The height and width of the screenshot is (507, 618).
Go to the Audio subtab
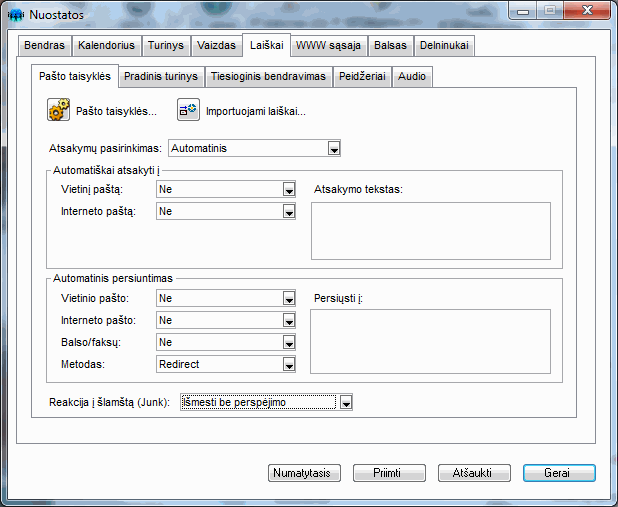[411, 77]
